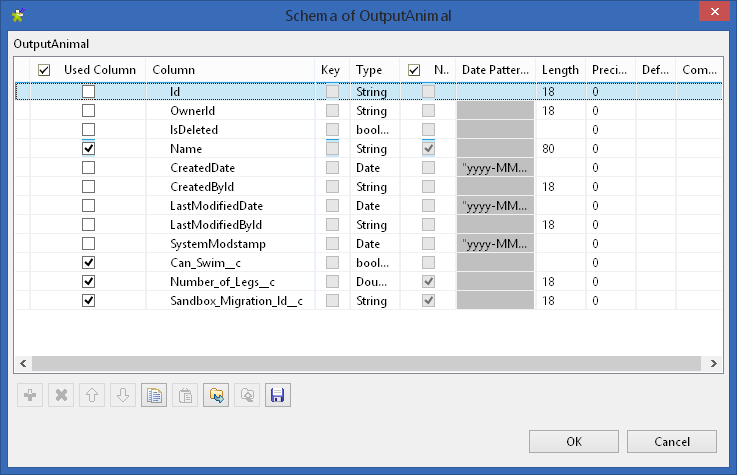
Task: Open the Type cell for Number_of_Legs__c
Action: pos(371,281)
